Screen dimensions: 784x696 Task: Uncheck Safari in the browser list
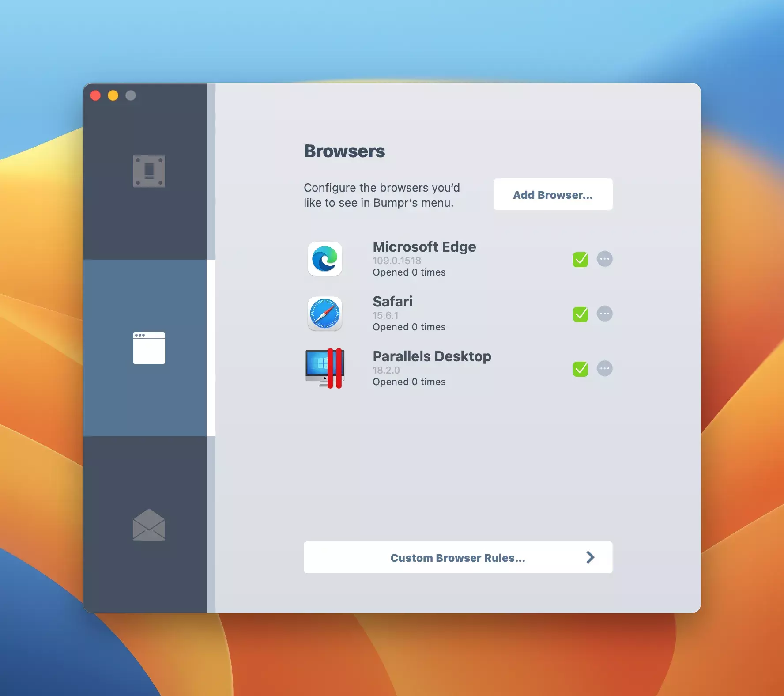tap(580, 314)
